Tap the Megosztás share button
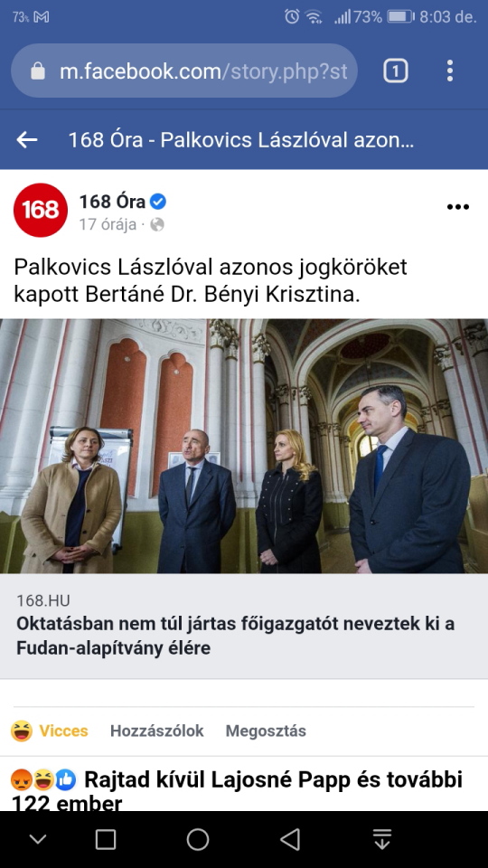Screen dimensions: 488x868 coord(266,731)
